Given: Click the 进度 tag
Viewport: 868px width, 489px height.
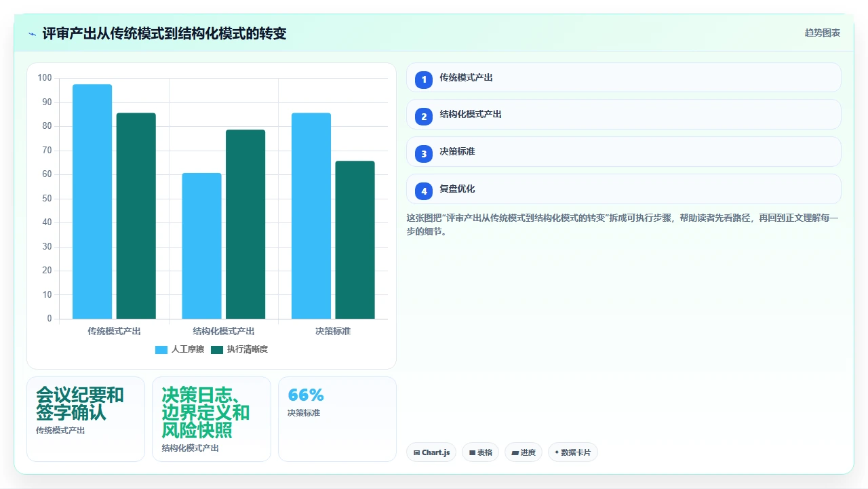Looking at the screenshot, I should pos(524,452).
